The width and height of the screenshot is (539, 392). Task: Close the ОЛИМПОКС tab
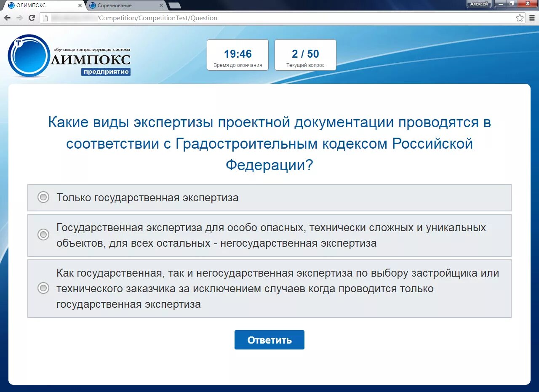(80, 5)
